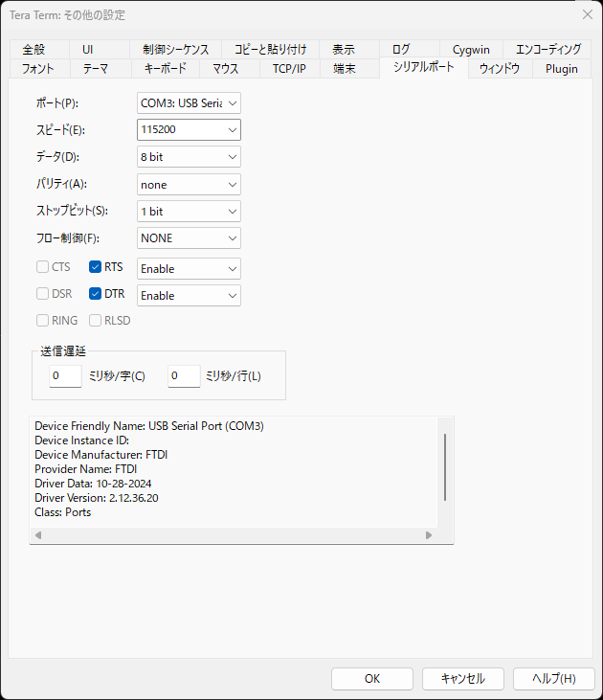Switch to the ウィンドウ tab
Viewport: 603px width, 700px height.
click(x=500, y=69)
